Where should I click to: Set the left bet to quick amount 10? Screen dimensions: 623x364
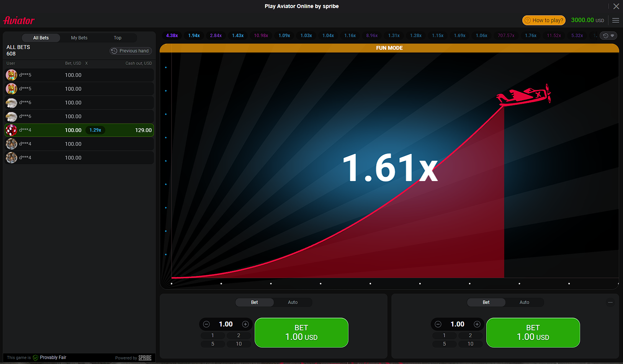pyautogui.click(x=239, y=344)
